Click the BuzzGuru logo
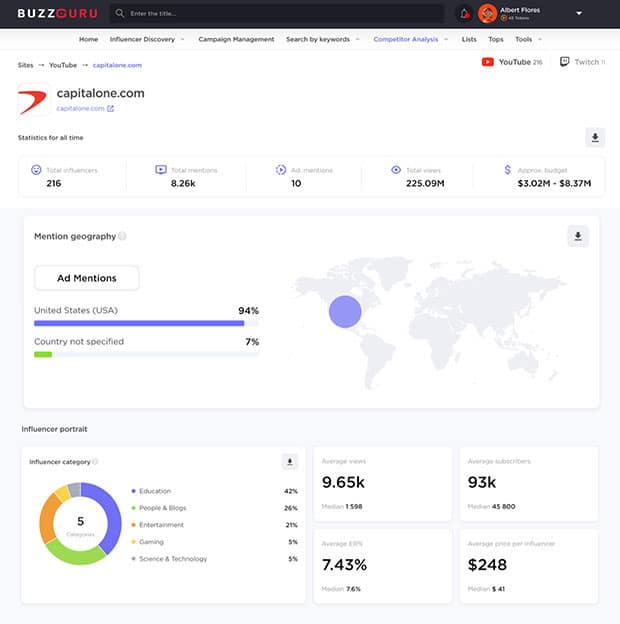Viewport: 620px width, 624px height. [x=57, y=14]
